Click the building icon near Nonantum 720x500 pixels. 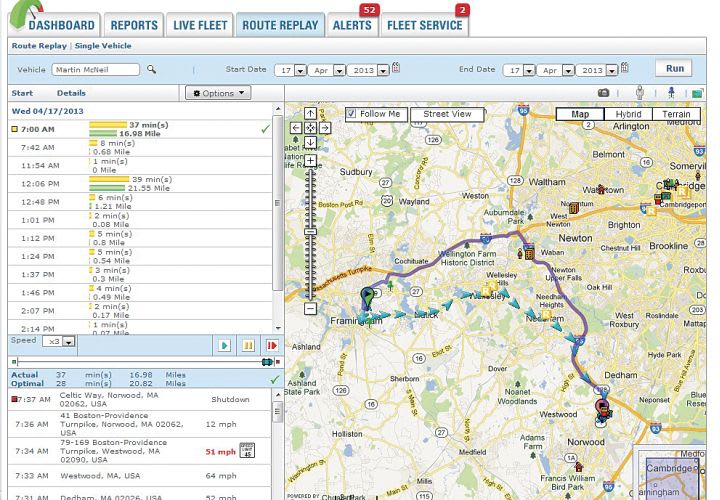[x=574, y=208]
